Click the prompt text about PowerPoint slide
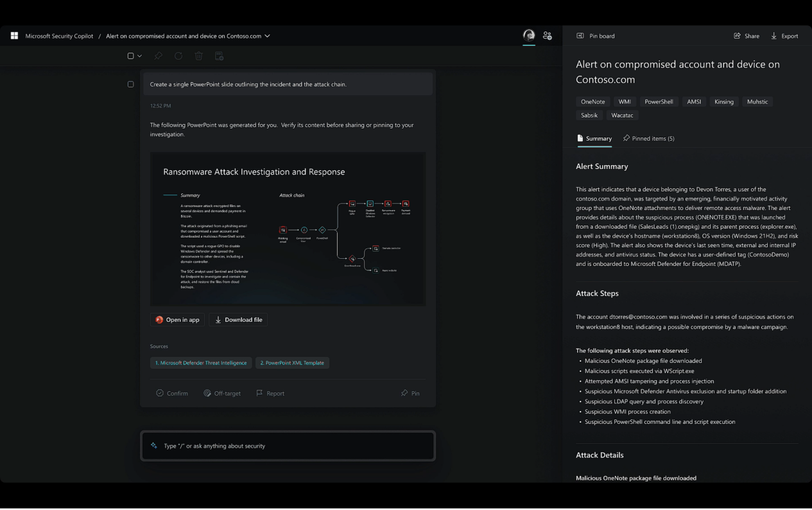The height and width of the screenshot is (510, 812). (248, 84)
